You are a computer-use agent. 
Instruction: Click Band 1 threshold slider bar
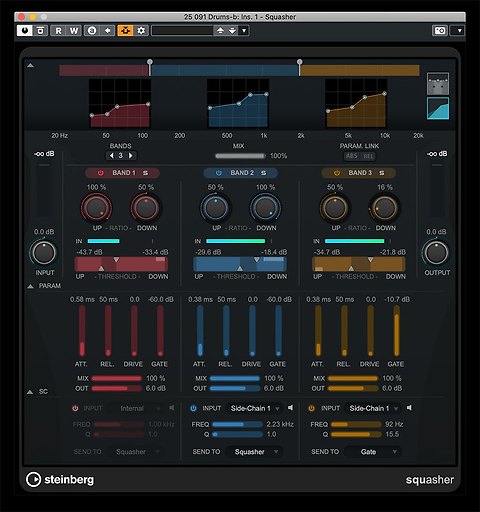pyautogui.click(x=121, y=264)
